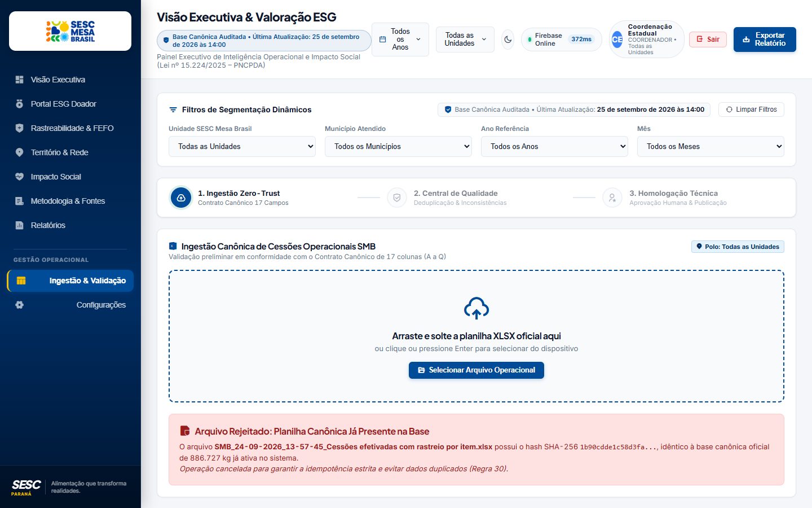Click the Impacto Social heart icon

(x=20, y=177)
